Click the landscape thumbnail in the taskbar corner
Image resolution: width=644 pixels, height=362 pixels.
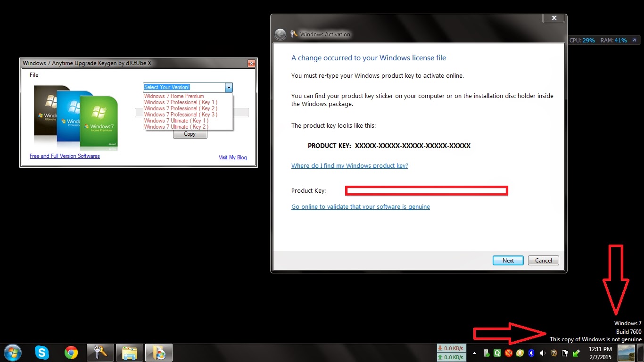click(627, 353)
